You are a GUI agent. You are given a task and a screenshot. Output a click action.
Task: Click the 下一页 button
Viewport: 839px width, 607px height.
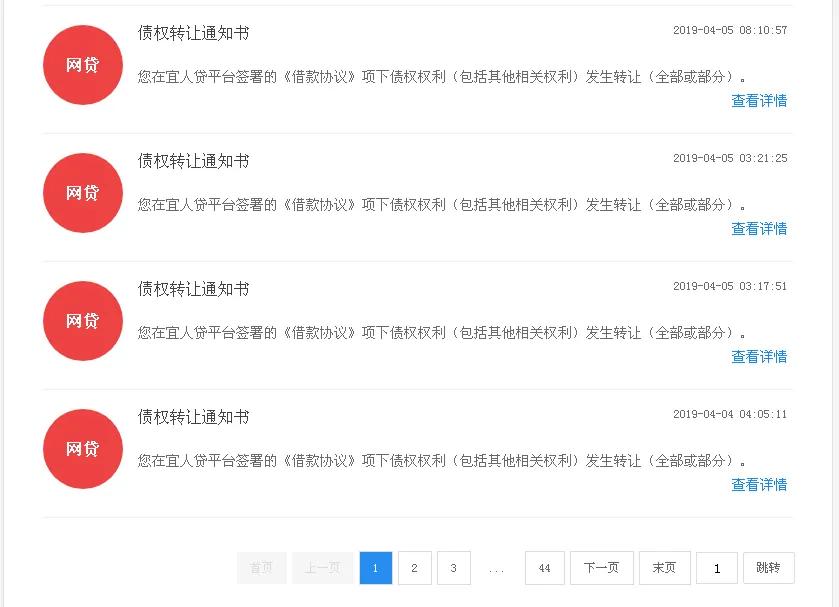click(602, 567)
